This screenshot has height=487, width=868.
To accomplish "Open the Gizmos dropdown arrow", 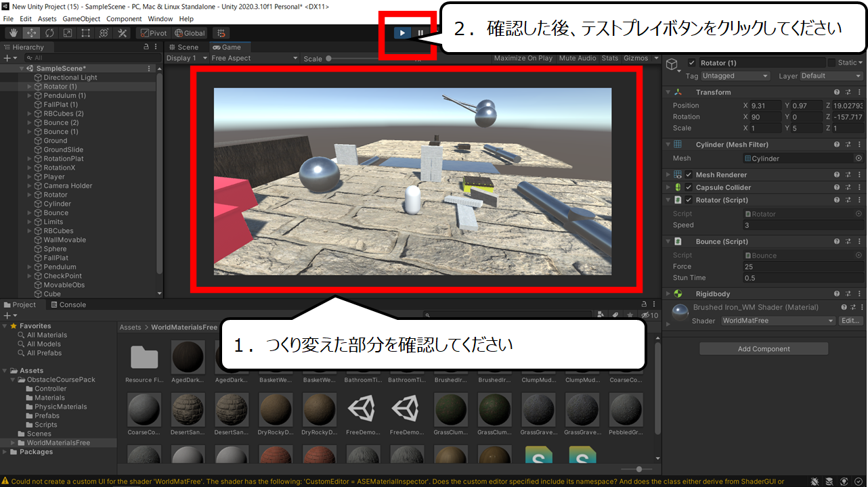I will point(656,58).
